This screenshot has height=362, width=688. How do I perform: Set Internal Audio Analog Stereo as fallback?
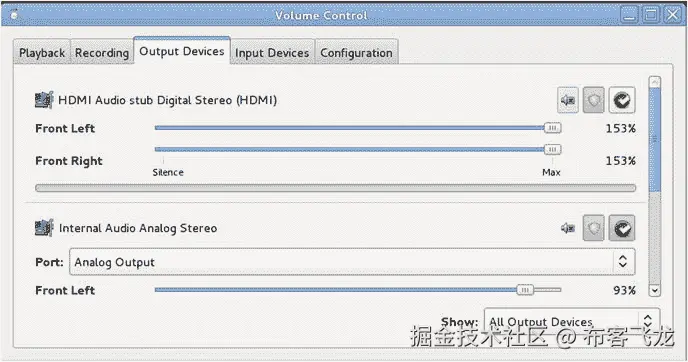click(x=622, y=228)
